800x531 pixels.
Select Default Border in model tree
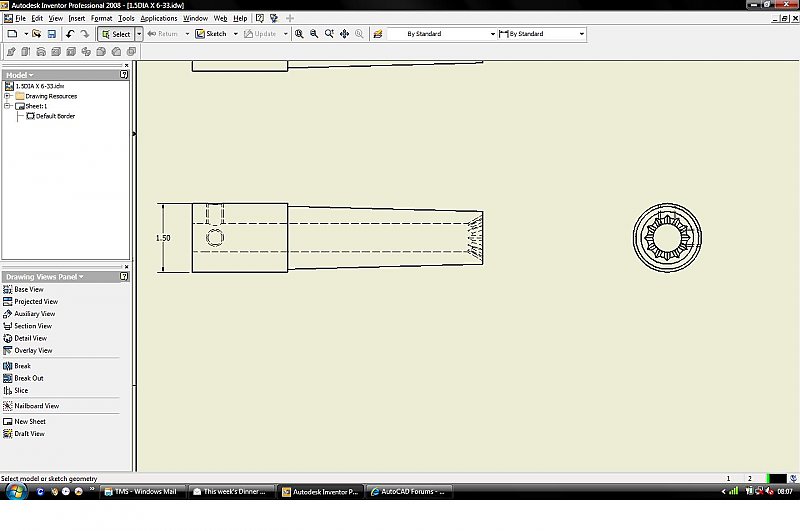[55, 116]
